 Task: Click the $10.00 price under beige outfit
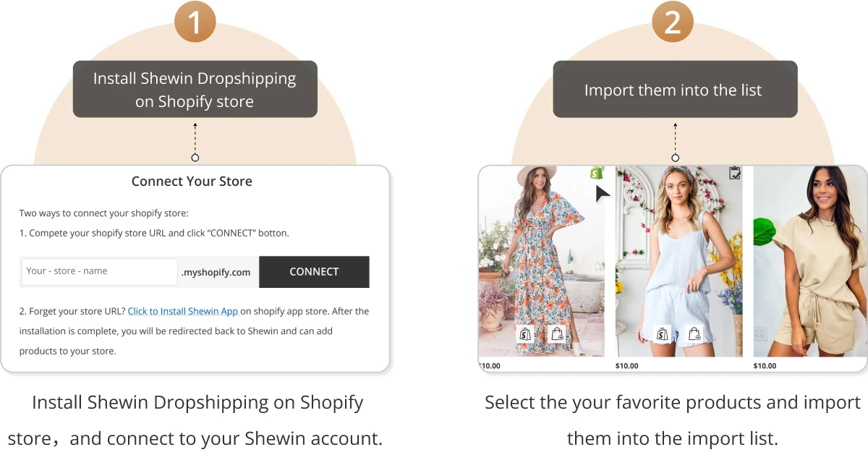click(765, 366)
